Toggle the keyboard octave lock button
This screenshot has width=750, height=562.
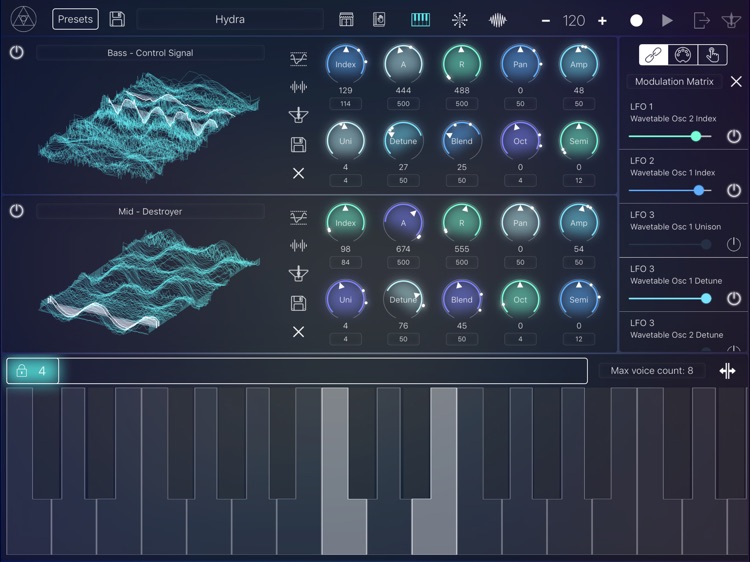click(x=32, y=371)
